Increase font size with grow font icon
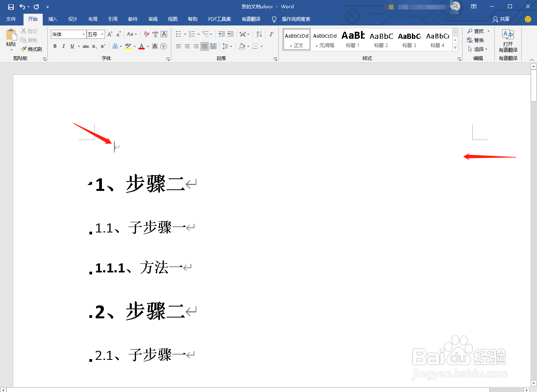 click(110, 34)
